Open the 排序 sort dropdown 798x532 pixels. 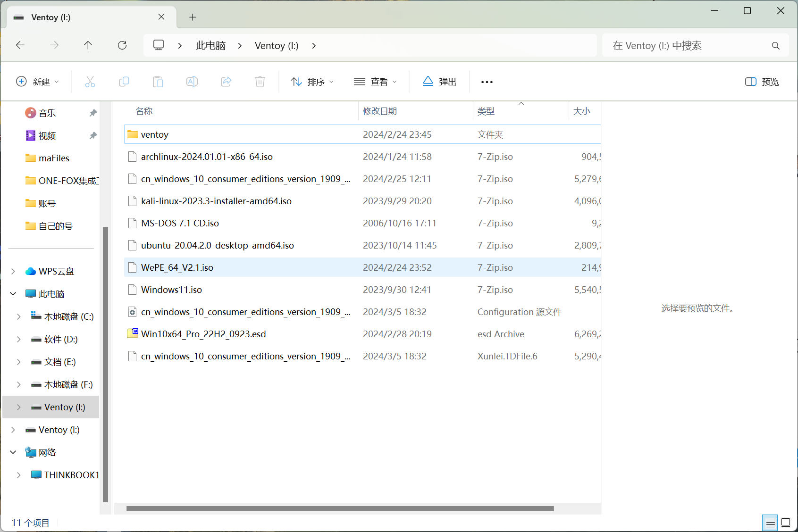click(312, 82)
